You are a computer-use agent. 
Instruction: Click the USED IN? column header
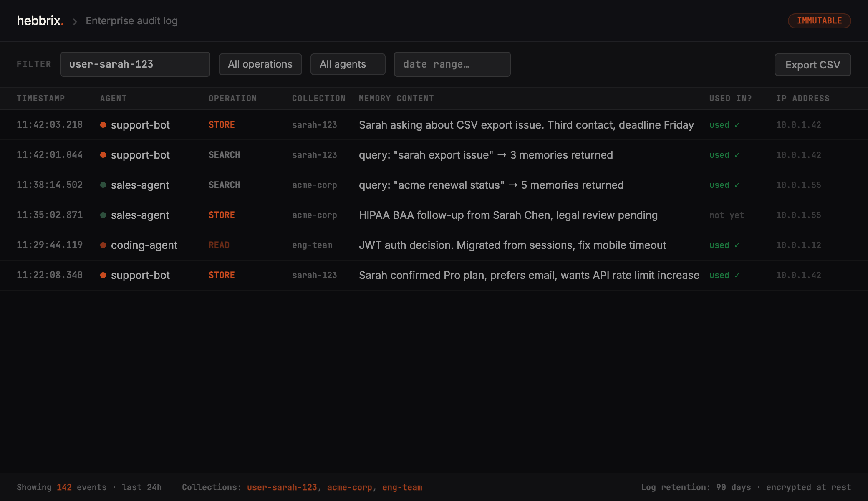point(730,99)
